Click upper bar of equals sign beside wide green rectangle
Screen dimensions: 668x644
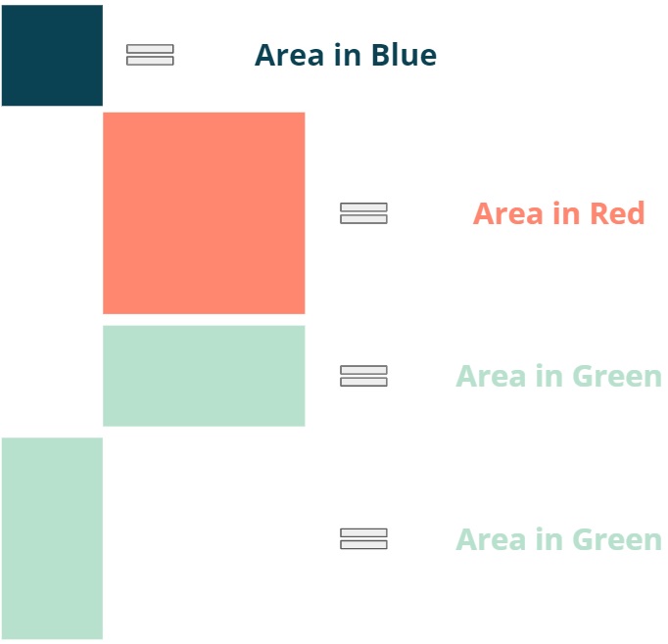click(x=363, y=370)
